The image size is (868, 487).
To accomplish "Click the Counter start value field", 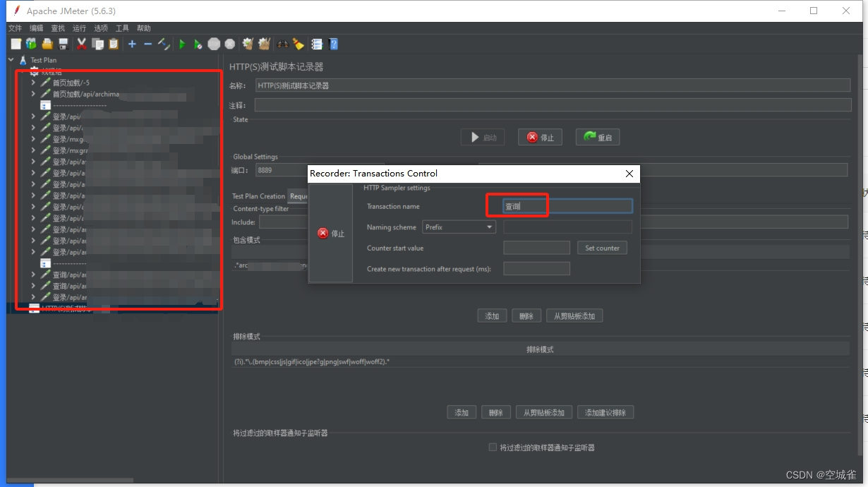I will click(536, 248).
